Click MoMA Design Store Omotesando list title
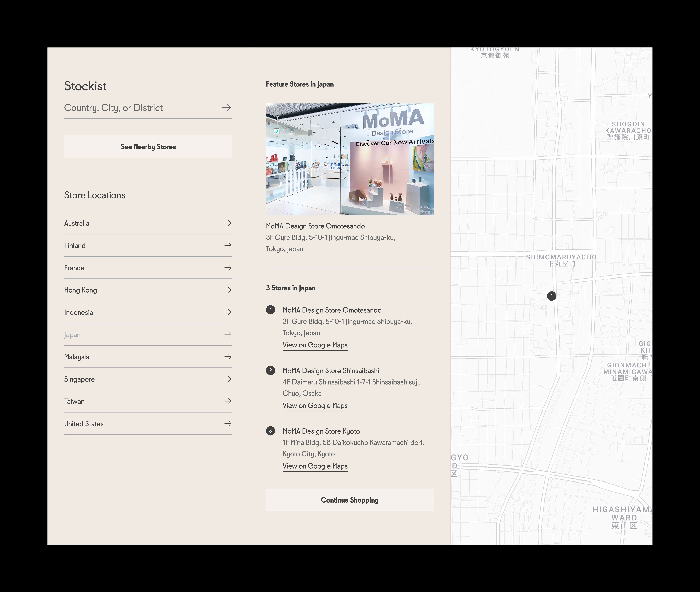Image resolution: width=700 pixels, height=592 pixels. [332, 310]
